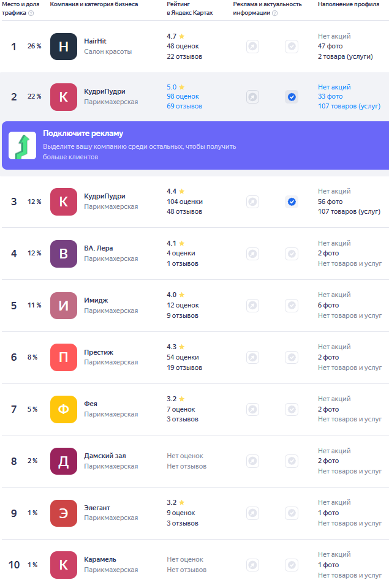389x588 pixels.
Task: Click the Рейтинг в Яндекс Картах column header
Action: [x=190, y=9]
